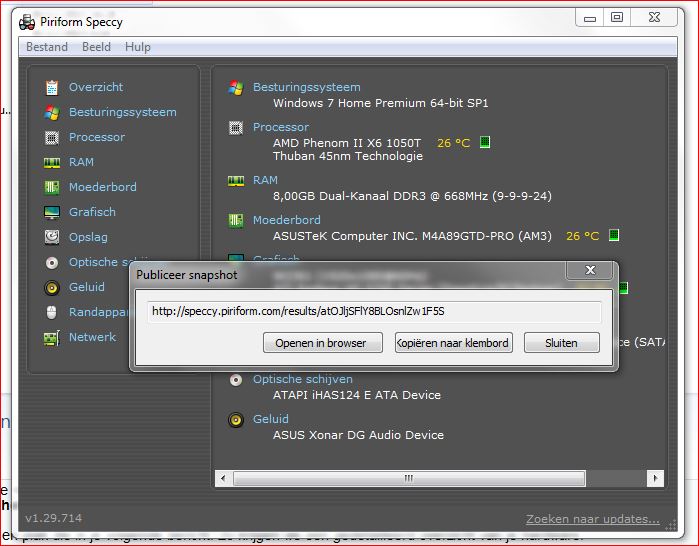The image size is (699, 546).
Task: Click left arrow of horizontal scrollbar
Action: point(223,479)
